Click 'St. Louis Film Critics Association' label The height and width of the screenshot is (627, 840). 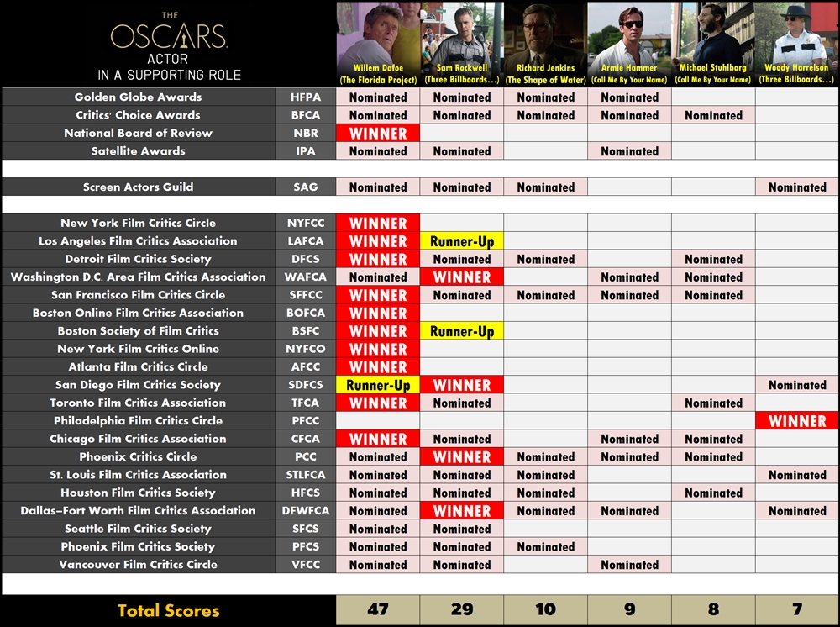point(139,475)
